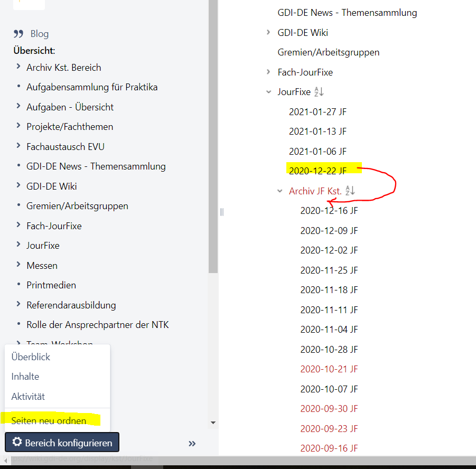Collapse the Archiv JF Kst. node

280,191
